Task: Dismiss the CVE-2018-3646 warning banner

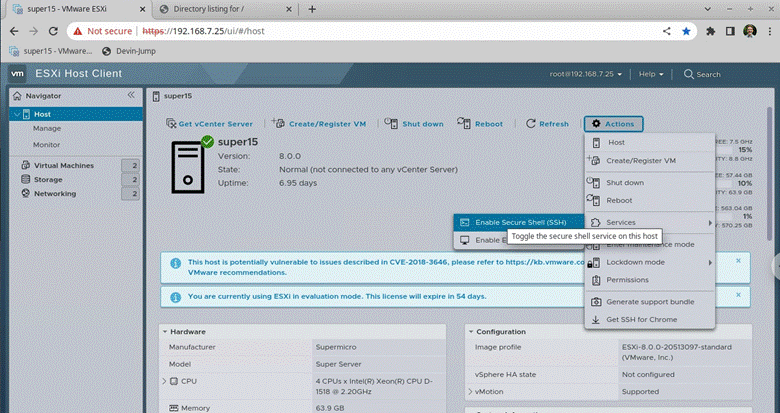Action: (x=738, y=261)
